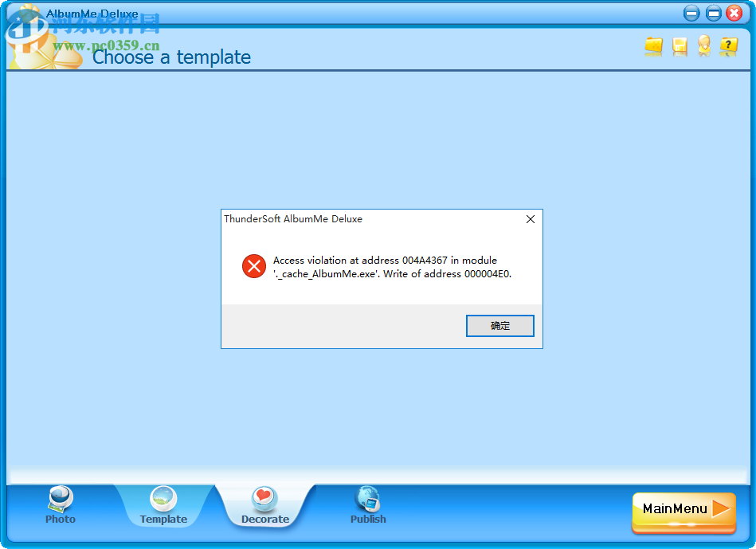
Task: Open help via the question mark icon
Action: pos(729,46)
